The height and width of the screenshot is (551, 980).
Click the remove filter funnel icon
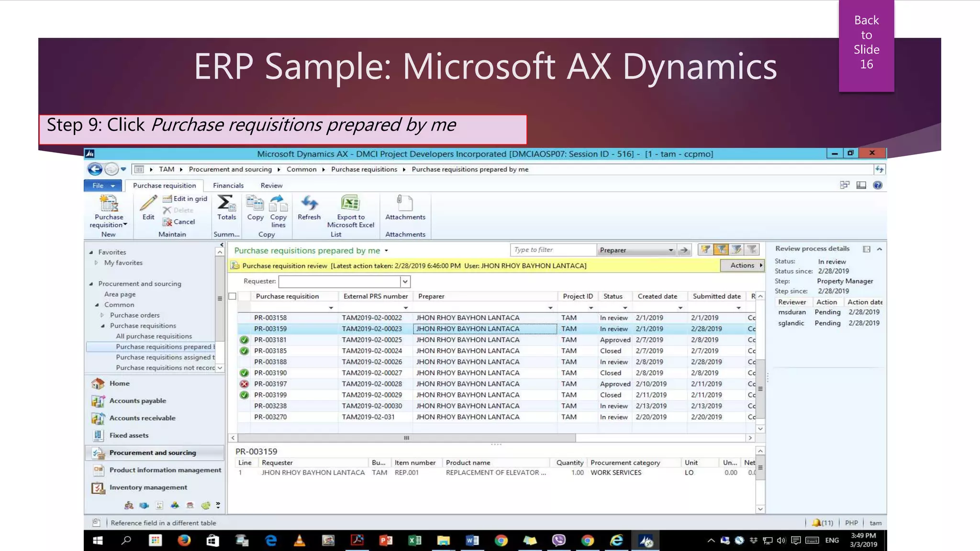pos(752,250)
